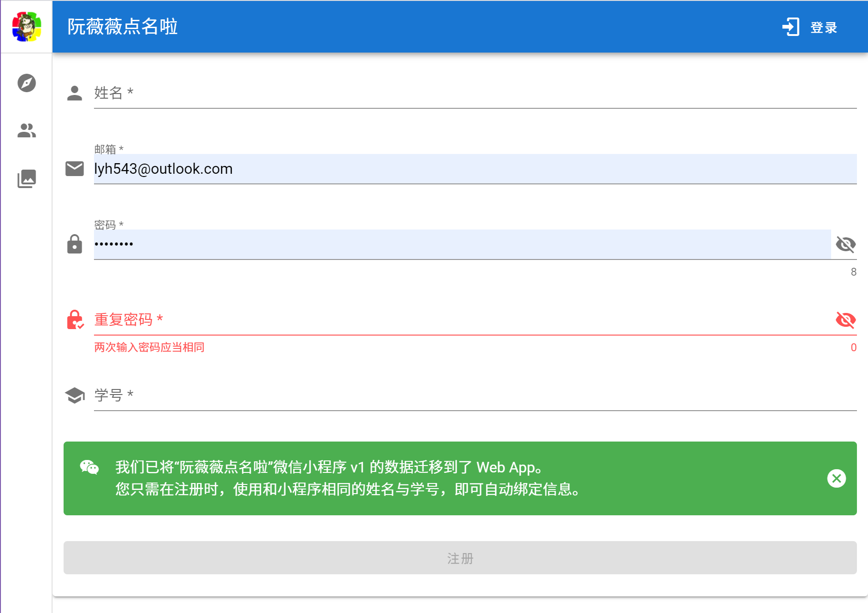
Task: Click the error text 两次输入密码应当相同
Action: click(x=149, y=347)
